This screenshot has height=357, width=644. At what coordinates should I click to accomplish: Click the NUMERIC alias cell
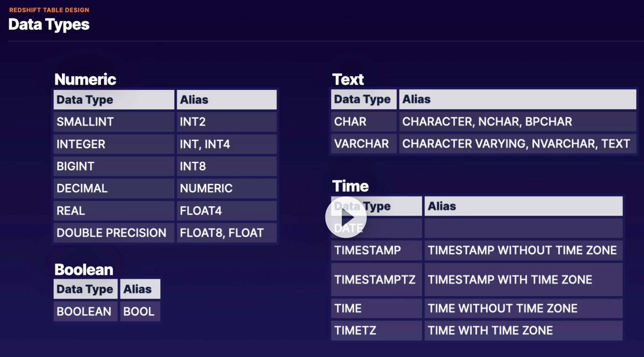click(x=226, y=188)
